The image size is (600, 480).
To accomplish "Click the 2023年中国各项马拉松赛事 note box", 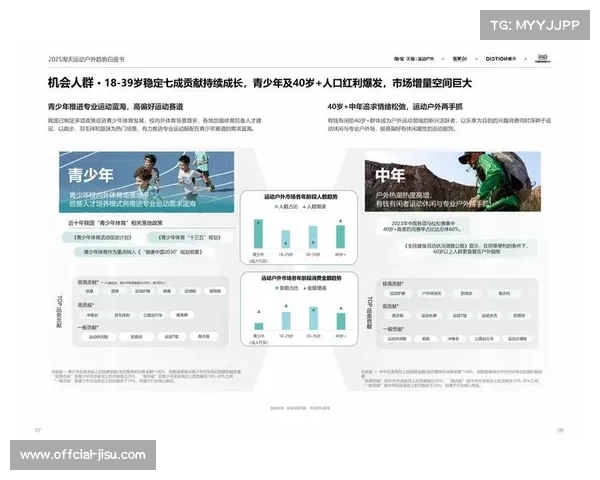I will pyautogui.click(x=423, y=226).
